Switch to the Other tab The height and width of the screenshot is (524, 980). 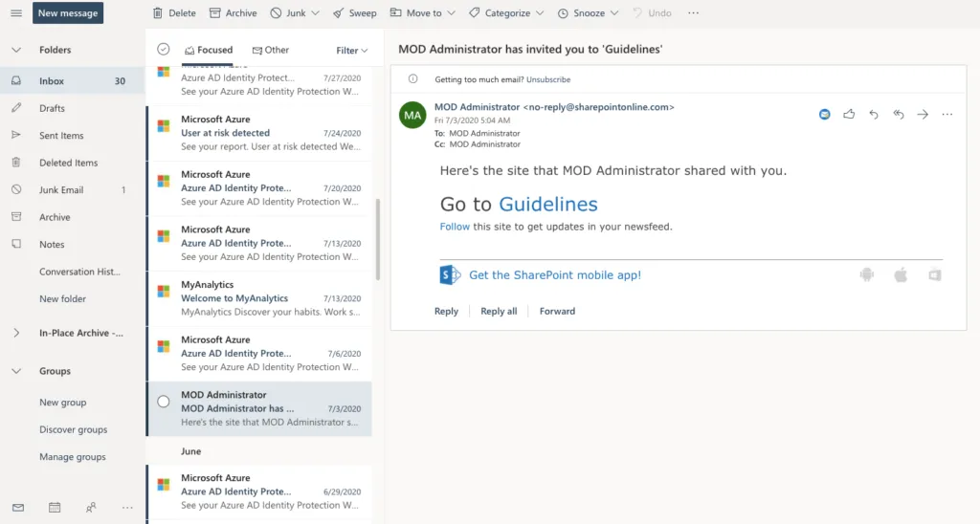click(x=271, y=50)
